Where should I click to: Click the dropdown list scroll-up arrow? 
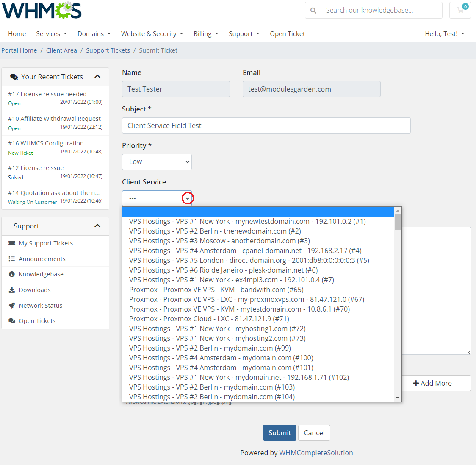[x=398, y=211]
